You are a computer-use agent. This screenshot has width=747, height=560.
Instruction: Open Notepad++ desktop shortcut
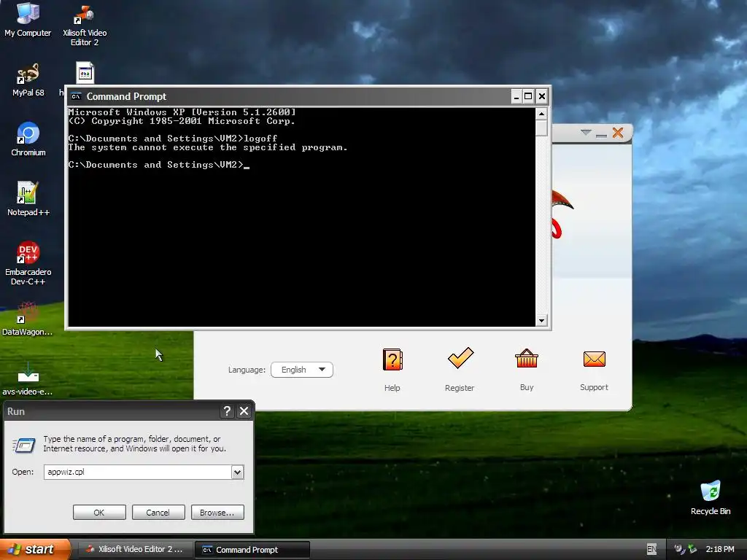28,199
